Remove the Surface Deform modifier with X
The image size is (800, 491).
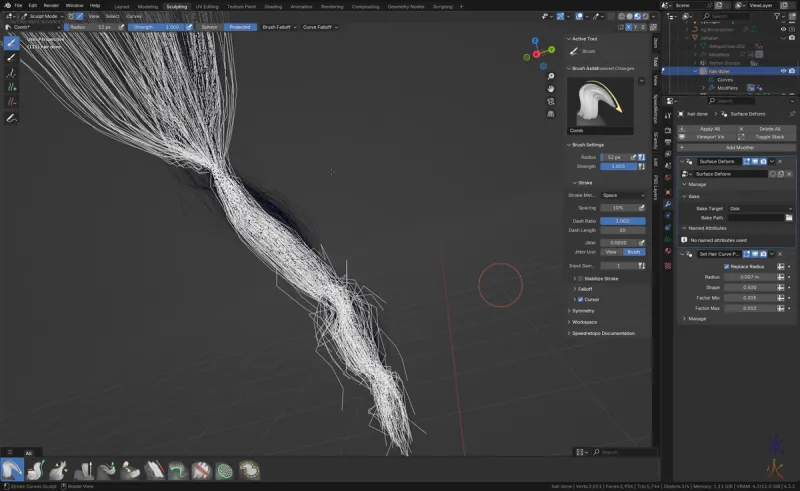tap(780, 161)
